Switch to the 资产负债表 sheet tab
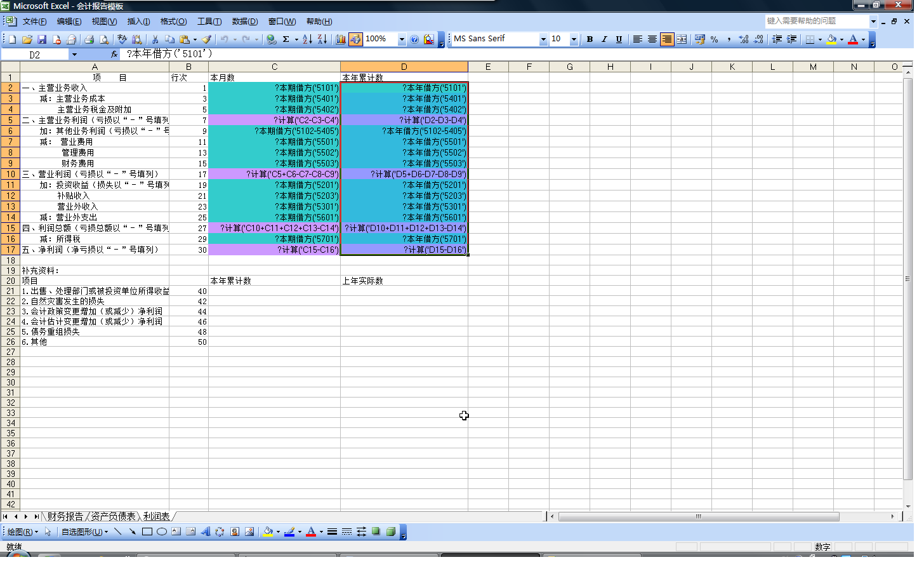Image resolution: width=924 pixels, height=562 pixels. [x=114, y=516]
